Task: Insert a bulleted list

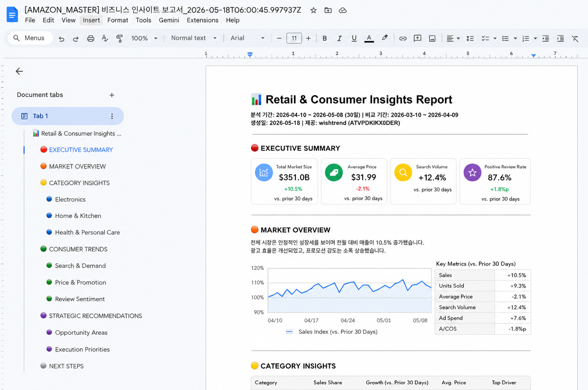Action: point(505,38)
